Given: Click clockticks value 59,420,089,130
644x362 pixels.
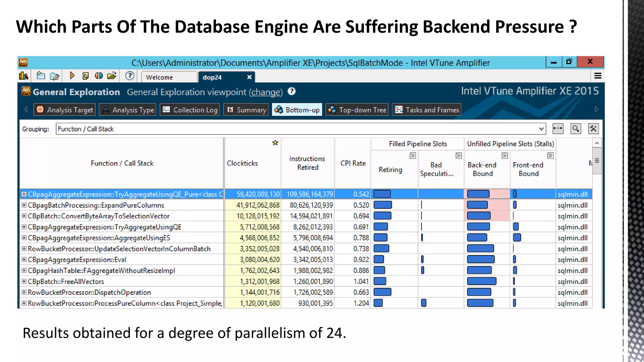Looking at the screenshot, I should pyautogui.click(x=258, y=194).
